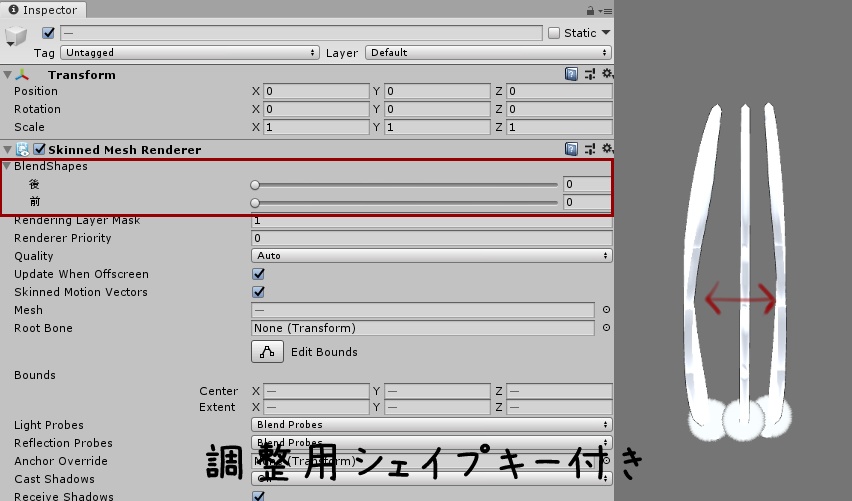Click the Edit Bounds button
The height and width of the screenshot is (501, 852).
pyautogui.click(x=267, y=352)
